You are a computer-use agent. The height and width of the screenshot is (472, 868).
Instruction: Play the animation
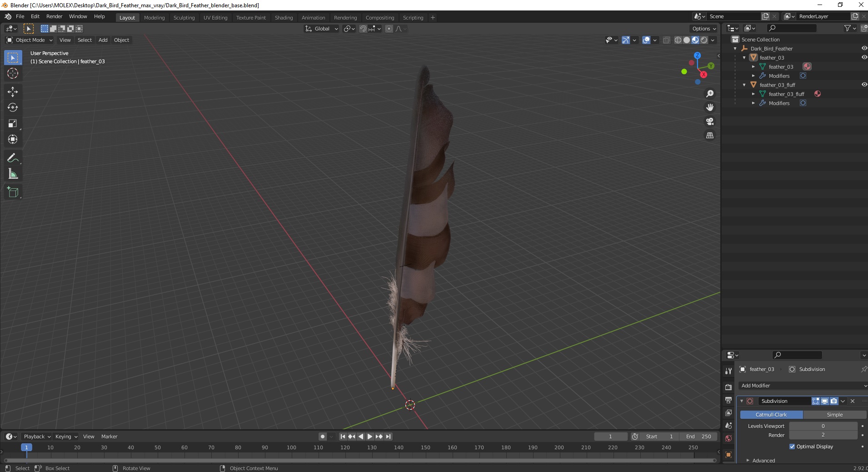tap(370, 437)
